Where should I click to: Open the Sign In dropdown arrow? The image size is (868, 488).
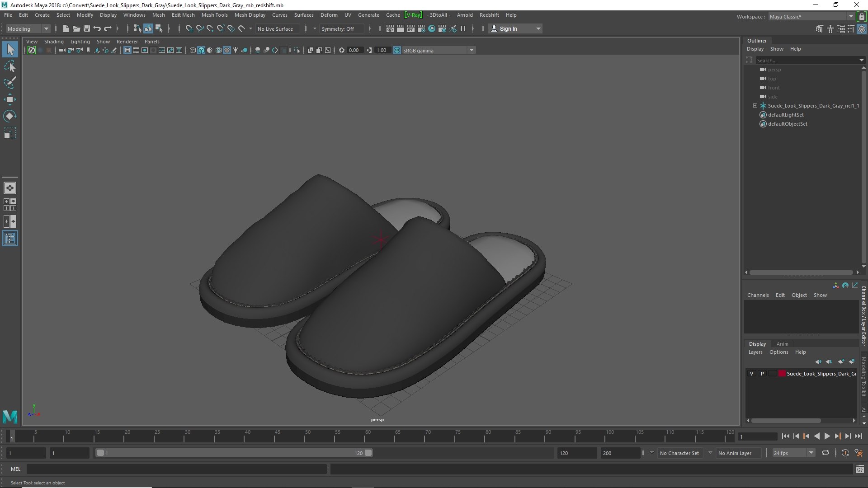[x=538, y=28]
